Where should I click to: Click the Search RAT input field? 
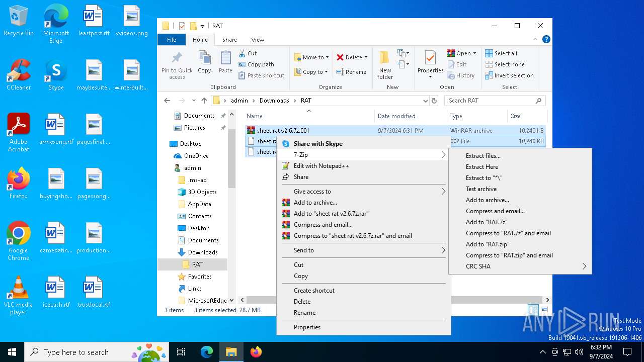coord(491,101)
